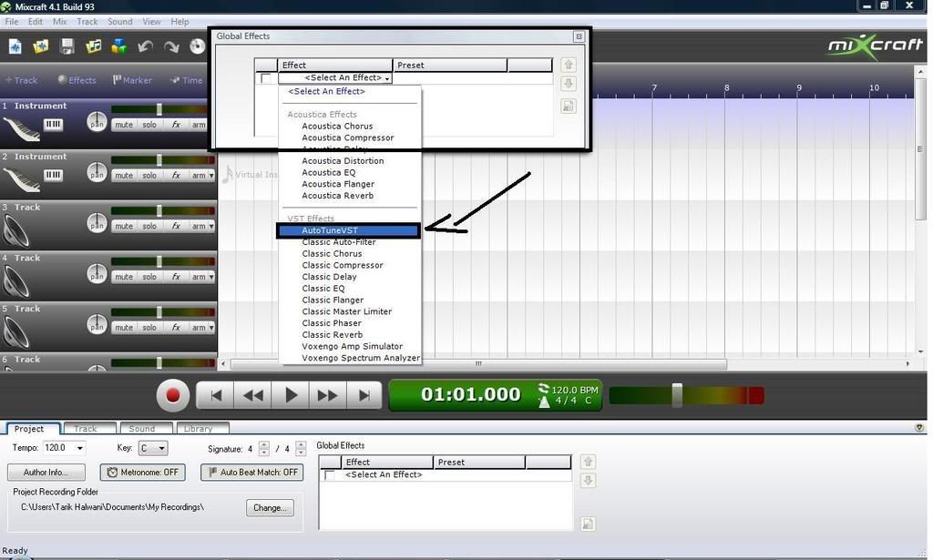Image resolution: width=933 pixels, height=560 pixels.
Task: Click the Add Sound File music folder icon
Action: click(x=94, y=46)
